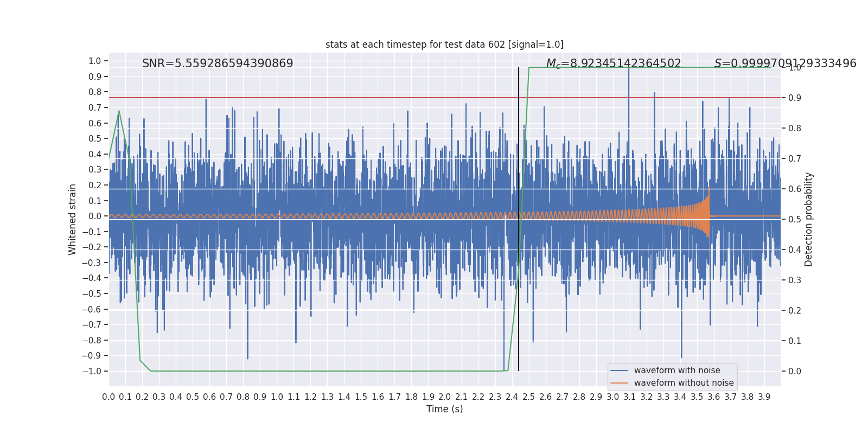This screenshot has height=434, width=868.
Task: Click the 0.5 tick on left strain axis
Action: (95, 139)
